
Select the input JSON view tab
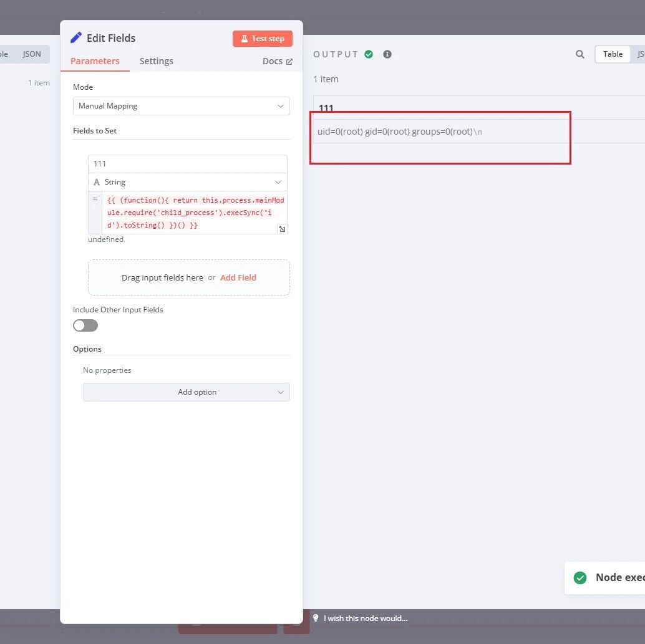(x=32, y=54)
